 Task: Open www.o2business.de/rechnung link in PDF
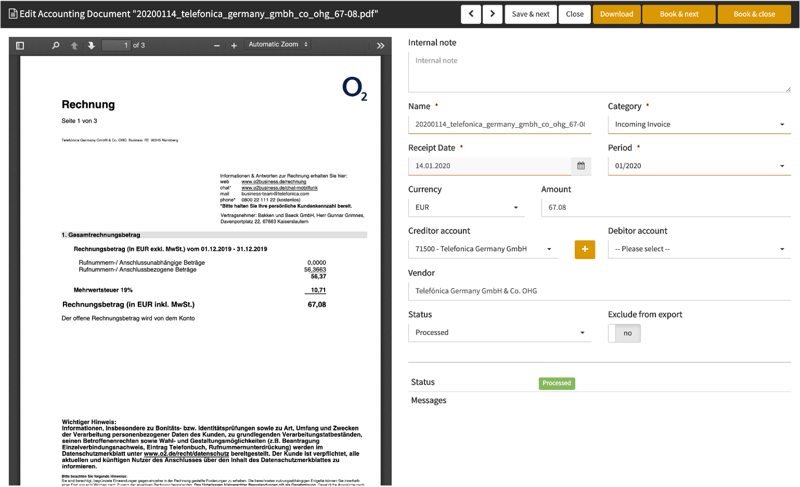[274, 182]
